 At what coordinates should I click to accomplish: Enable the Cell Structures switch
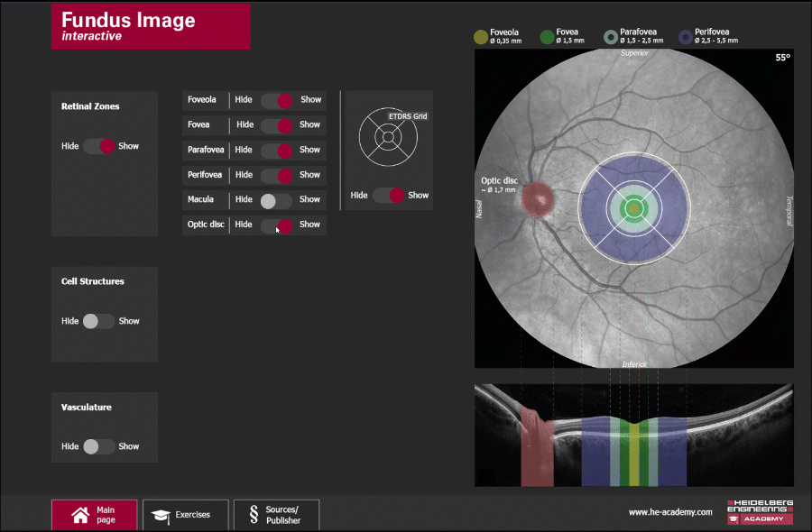click(x=99, y=321)
